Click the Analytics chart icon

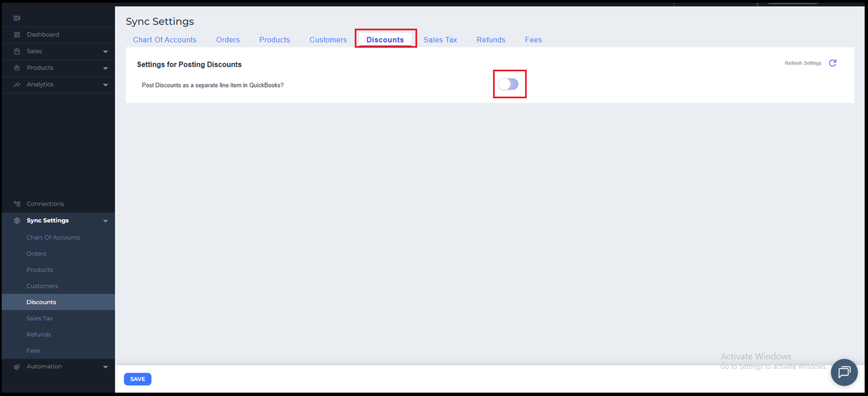point(17,84)
